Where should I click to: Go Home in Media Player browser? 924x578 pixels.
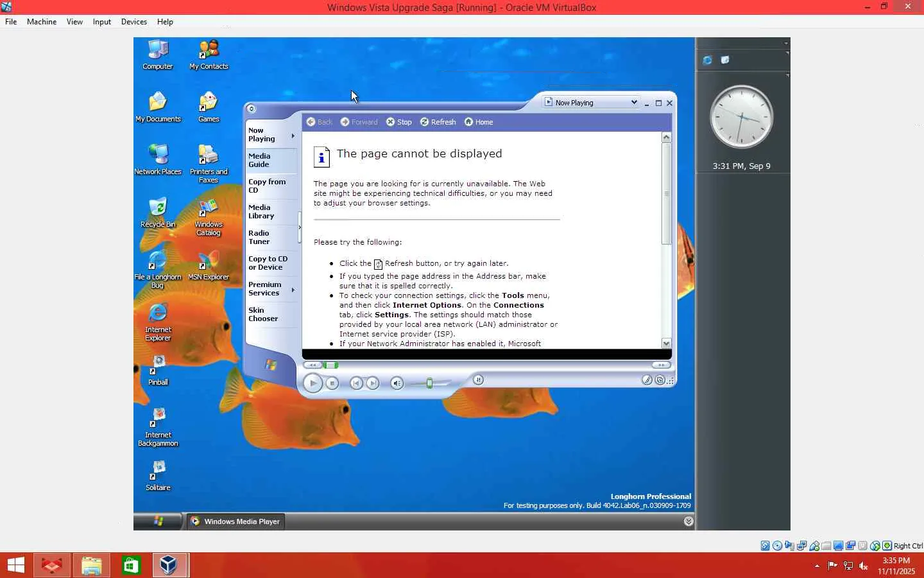click(479, 122)
